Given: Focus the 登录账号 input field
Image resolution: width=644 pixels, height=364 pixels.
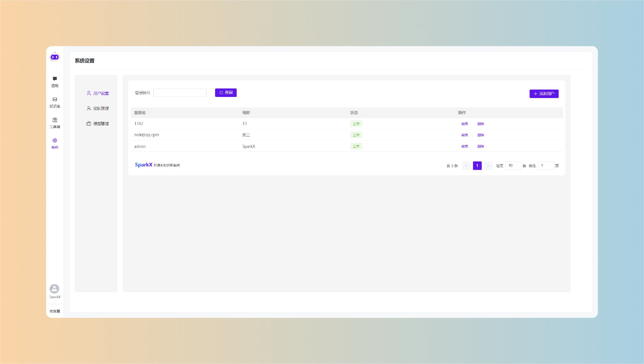Looking at the screenshot, I should (180, 93).
